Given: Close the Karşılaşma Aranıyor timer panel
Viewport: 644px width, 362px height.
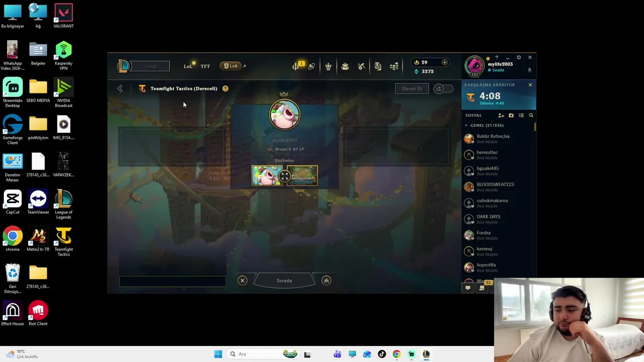Looking at the screenshot, I should tap(530, 85).
